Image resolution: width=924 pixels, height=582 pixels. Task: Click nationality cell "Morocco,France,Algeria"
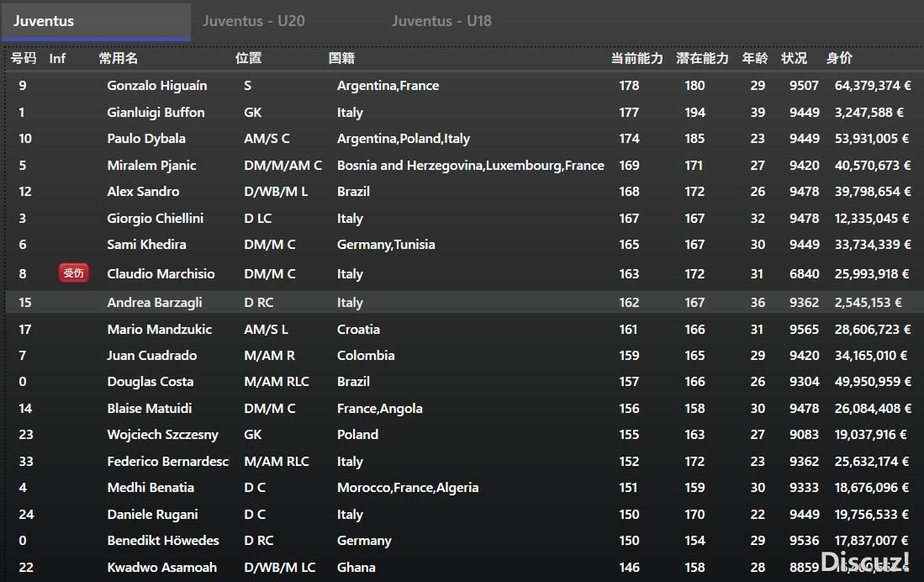tap(408, 488)
